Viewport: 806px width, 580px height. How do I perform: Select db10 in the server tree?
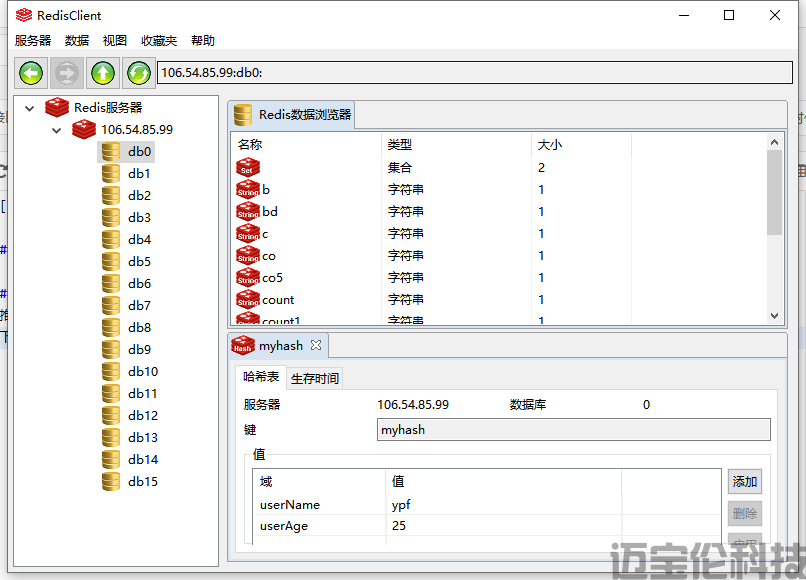[143, 372]
